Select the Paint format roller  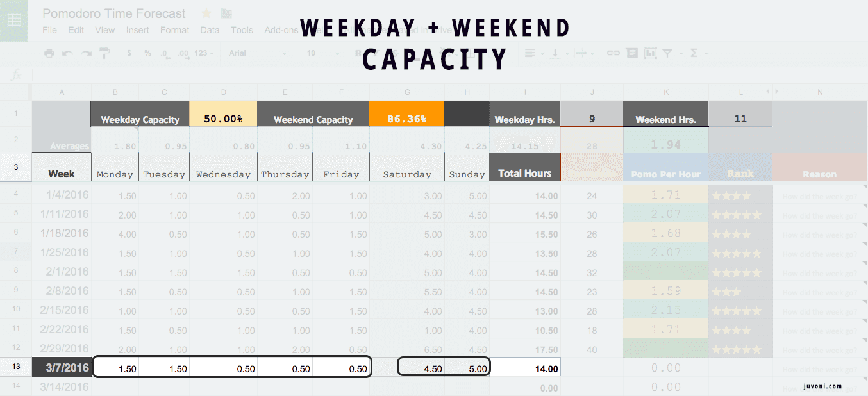(x=104, y=53)
